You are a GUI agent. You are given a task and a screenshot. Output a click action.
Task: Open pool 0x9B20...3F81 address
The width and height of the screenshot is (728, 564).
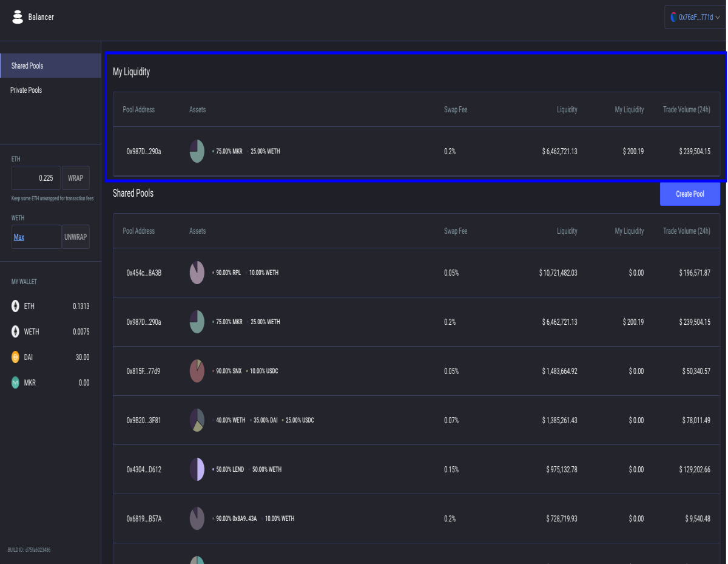[144, 420]
